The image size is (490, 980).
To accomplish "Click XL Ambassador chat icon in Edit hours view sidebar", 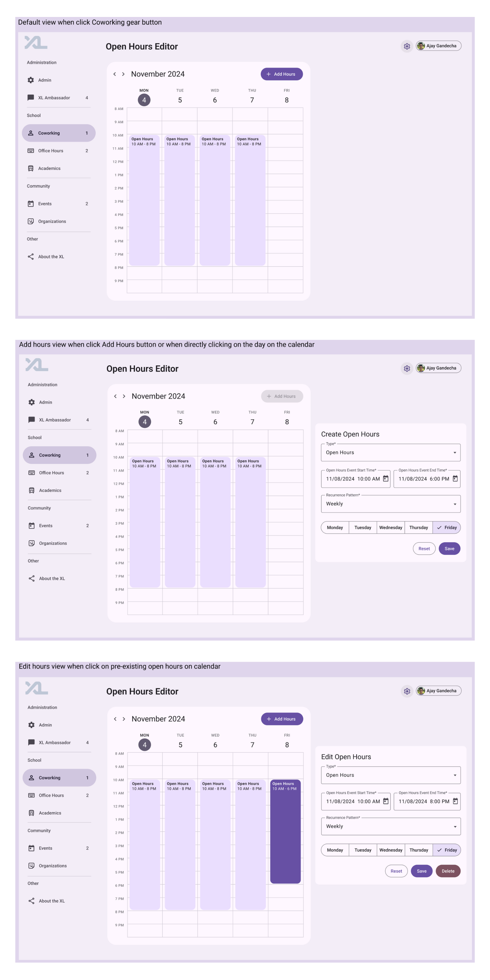I will pyautogui.click(x=32, y=742).
